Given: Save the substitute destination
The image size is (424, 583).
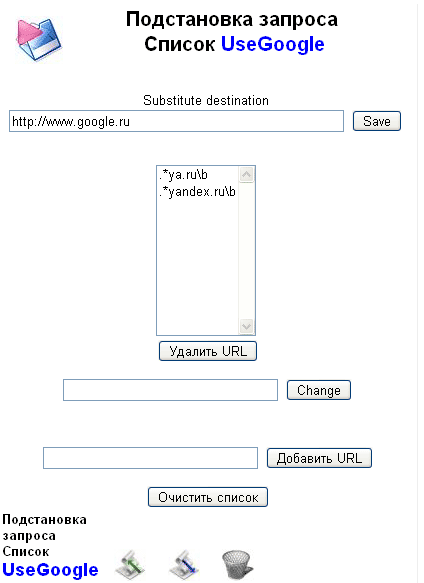Looking at the screenshot, I should (x=377, y=121).
